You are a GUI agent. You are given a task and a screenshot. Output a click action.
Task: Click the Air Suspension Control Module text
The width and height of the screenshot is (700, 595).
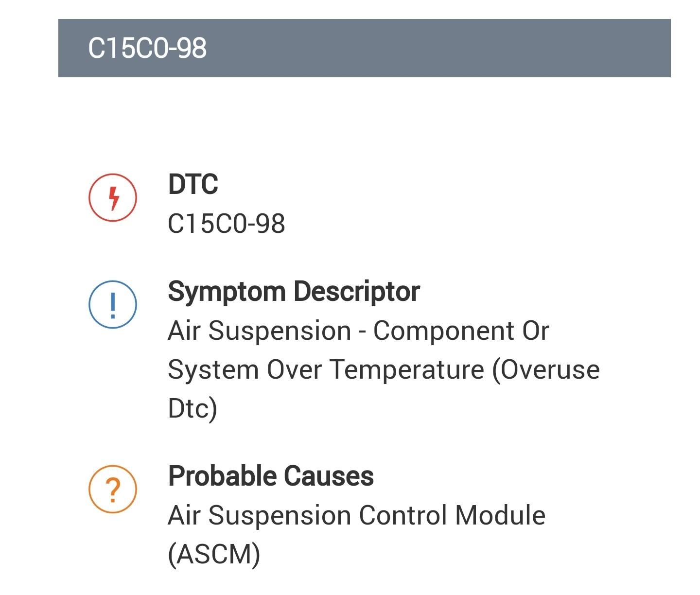[x=357, y=515]
